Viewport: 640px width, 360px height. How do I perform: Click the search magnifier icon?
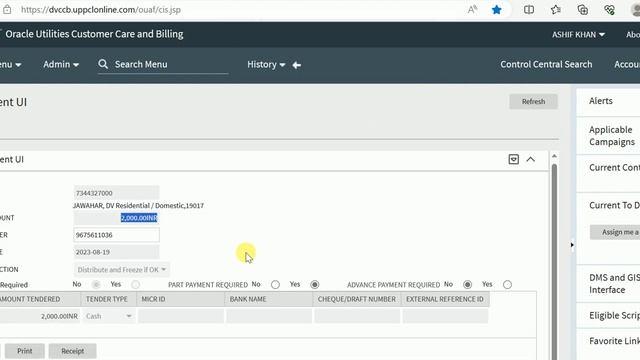coord(103,64)
